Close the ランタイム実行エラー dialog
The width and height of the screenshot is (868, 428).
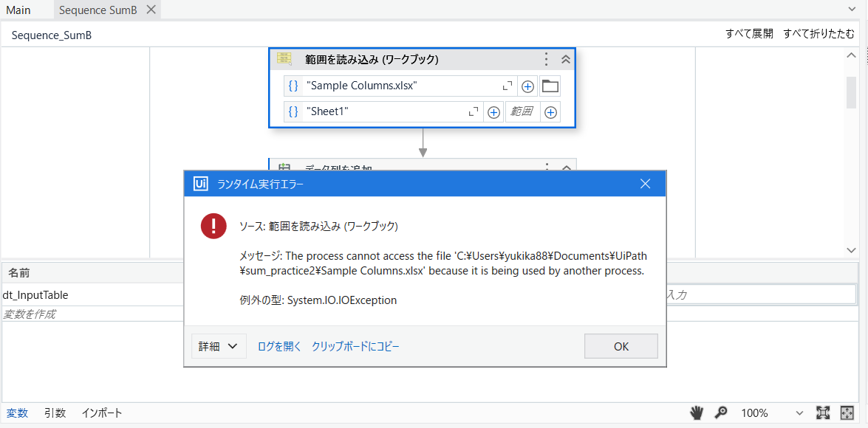[x=645, y=184]
